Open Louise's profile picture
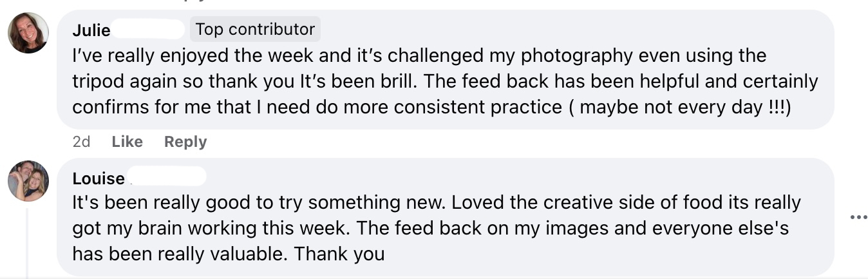This screenshot has width=868, height=279. [x=28, y=181]
